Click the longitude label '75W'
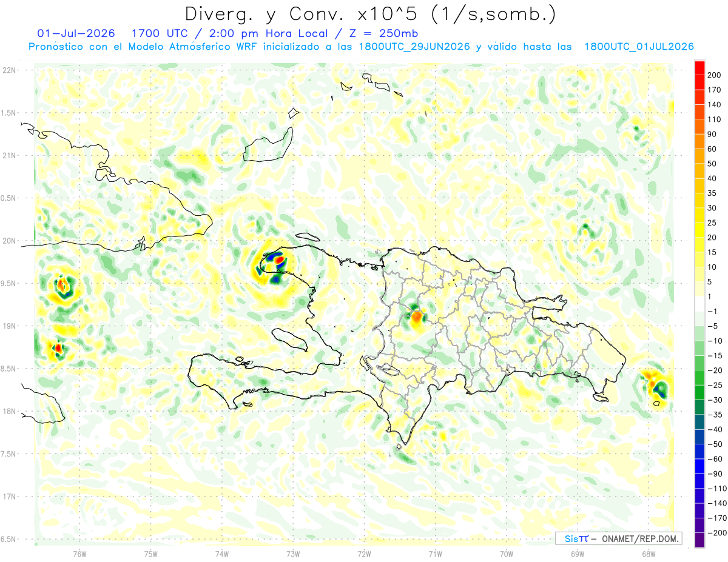Screen dimensions: 728x562 coord(151,554)
